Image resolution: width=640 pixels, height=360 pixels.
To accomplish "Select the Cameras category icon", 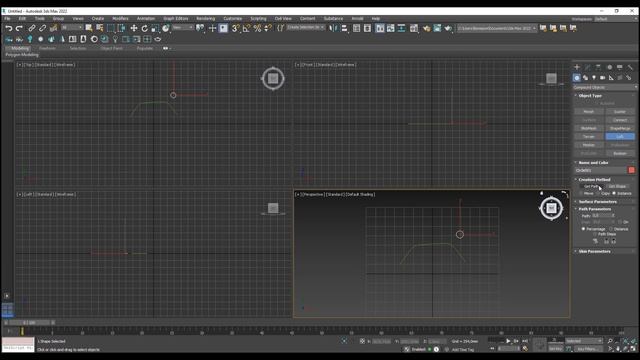I will (602, 78).
